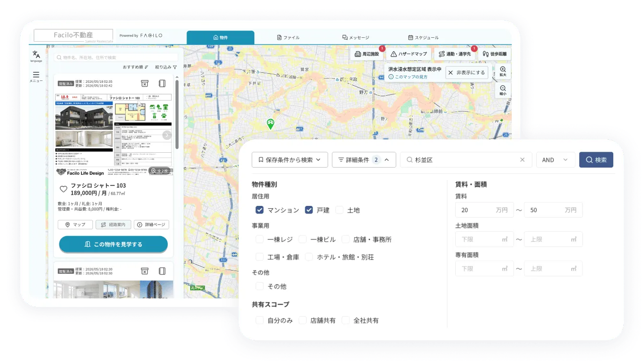The height and width of the screenshot is (362, 644).
Task: Open 周辺施設 nearby facilities
Action: pyautogui.click(x=367, y=54)
